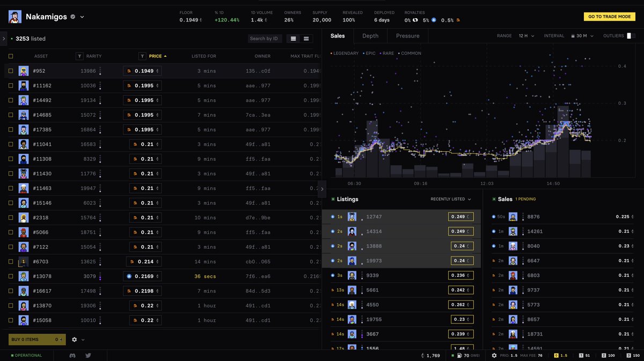Click the 0.1949 price box for #952
Screen dimensions: 644x361
[142, 71]
